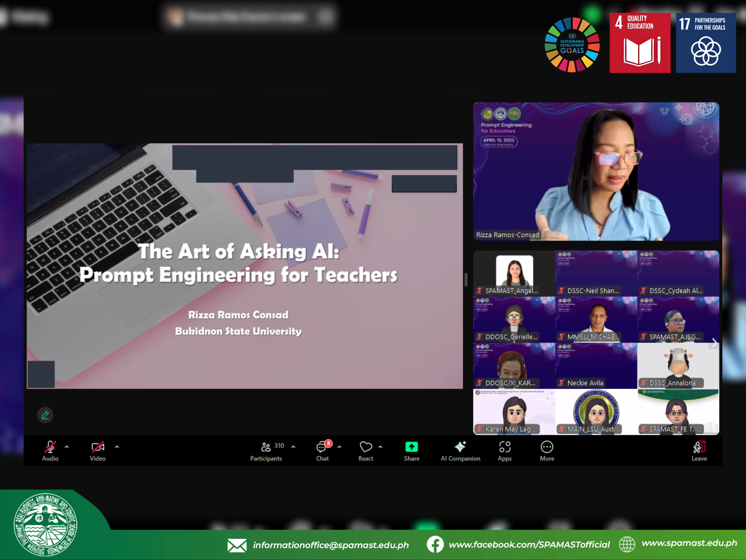
Task: Select the Neckie Avila participant tile
Action: click(x=596, y=366)
